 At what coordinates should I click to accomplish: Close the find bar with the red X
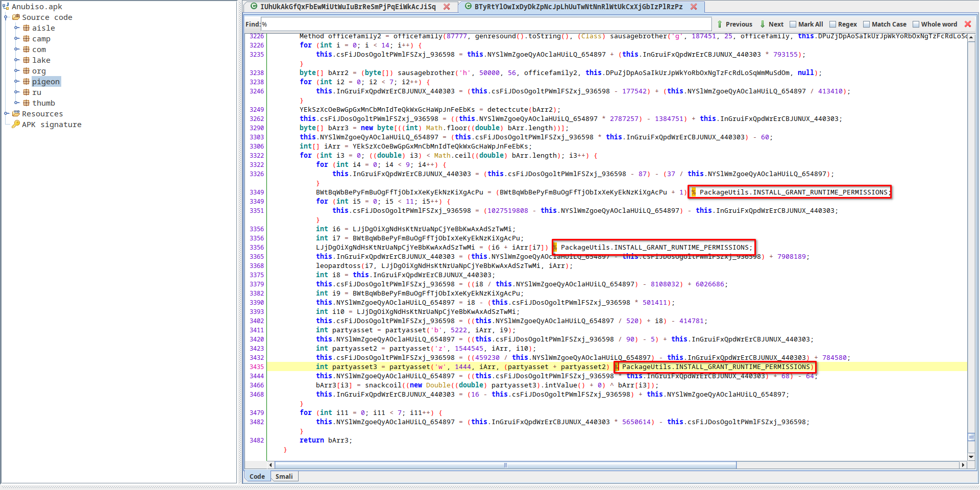click(x=968, y=24)
